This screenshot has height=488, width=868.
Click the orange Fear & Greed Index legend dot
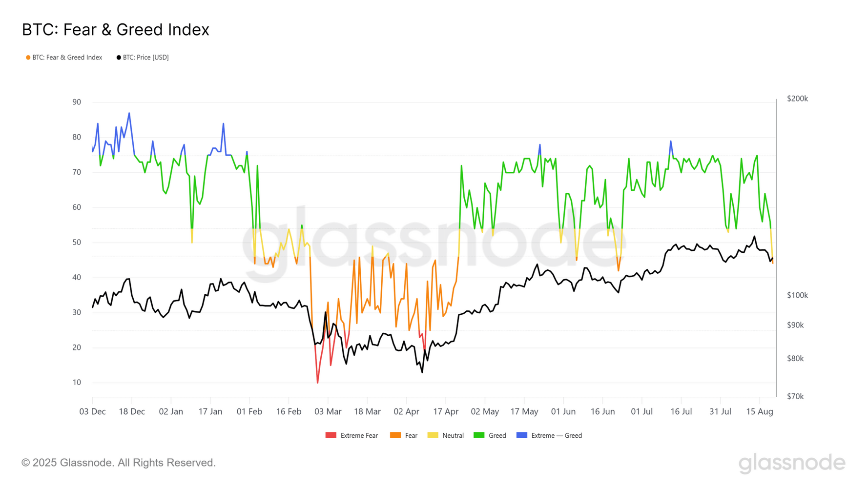point(28,58)
